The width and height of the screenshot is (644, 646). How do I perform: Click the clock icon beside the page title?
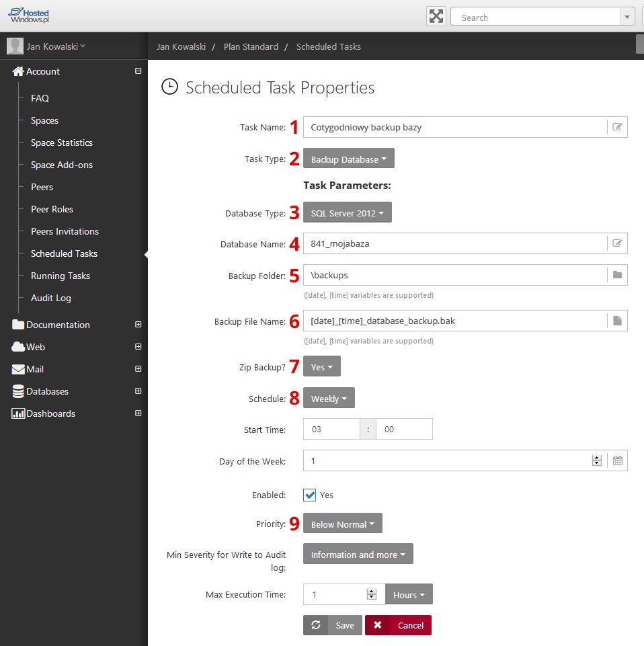coord(169,87)
